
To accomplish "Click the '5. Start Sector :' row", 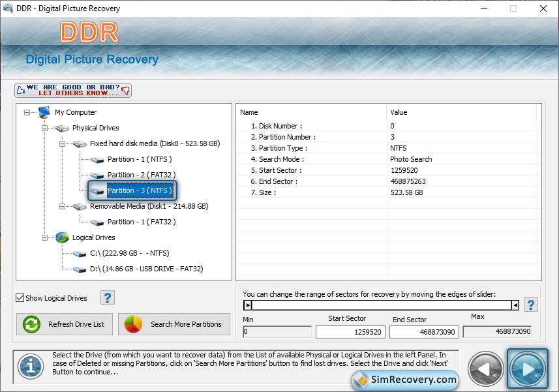I will click(389, 170).
